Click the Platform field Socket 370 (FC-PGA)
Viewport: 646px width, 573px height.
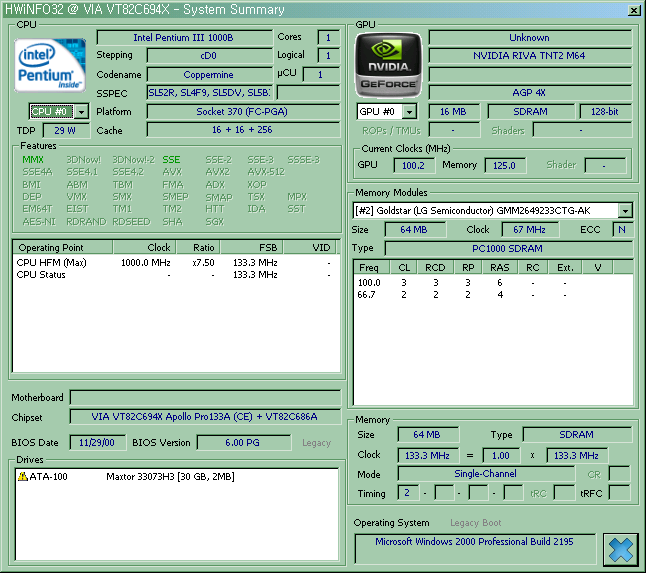coord(243,112)
